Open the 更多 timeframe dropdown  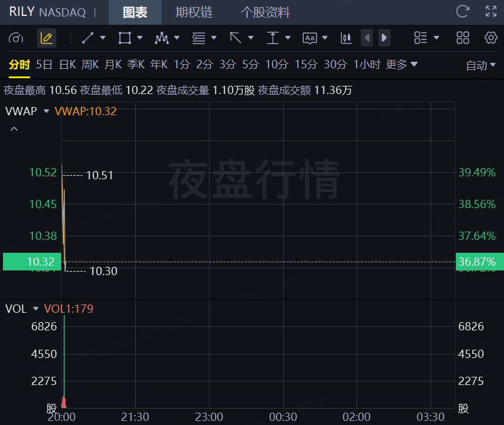402,65
